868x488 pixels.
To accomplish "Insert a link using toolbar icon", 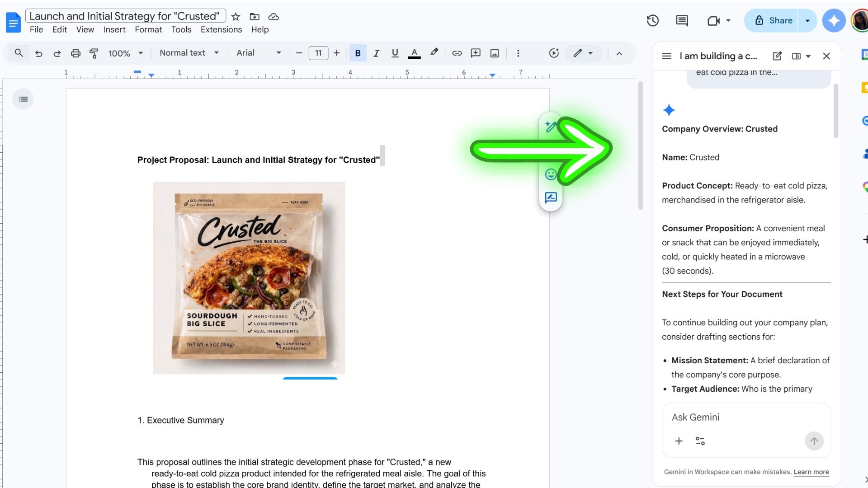I will [457, 53].
